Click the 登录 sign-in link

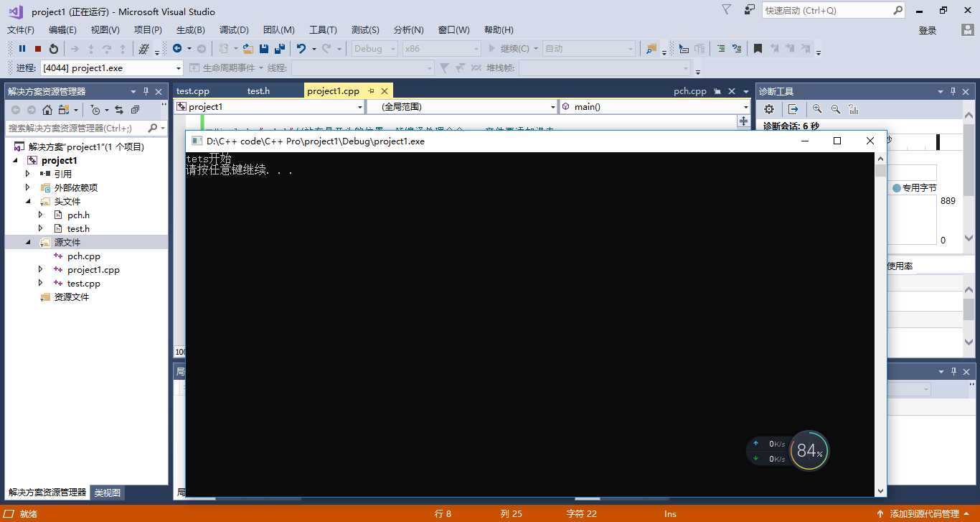[928, 30]
